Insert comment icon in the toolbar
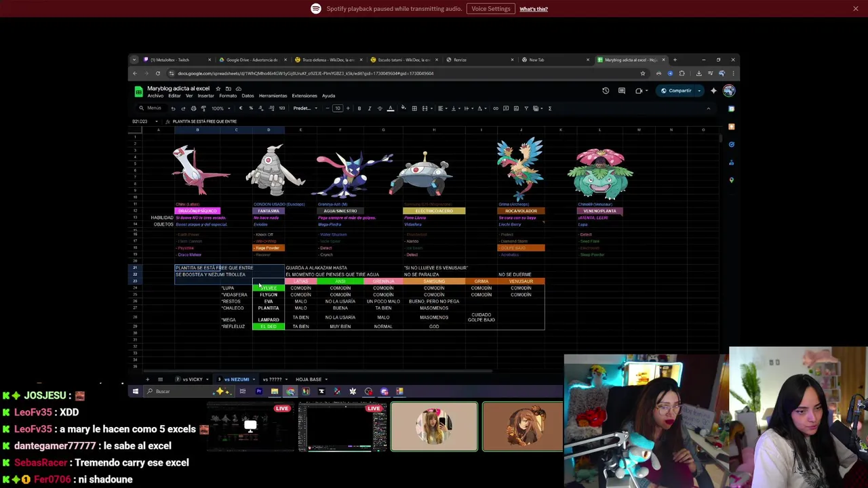Viewport: 868px width, 488px height. click(506, 108)
